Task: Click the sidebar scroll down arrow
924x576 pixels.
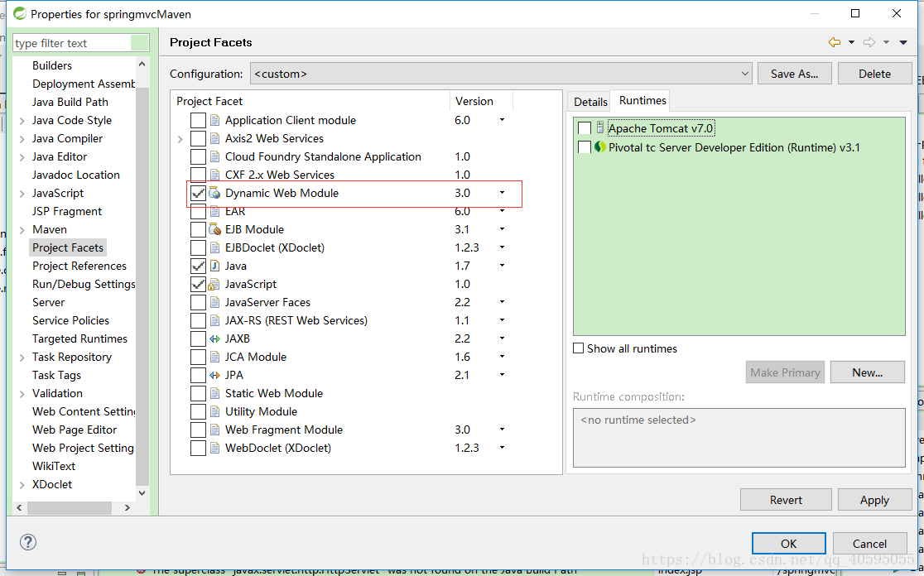Action: tap(142, 493)
